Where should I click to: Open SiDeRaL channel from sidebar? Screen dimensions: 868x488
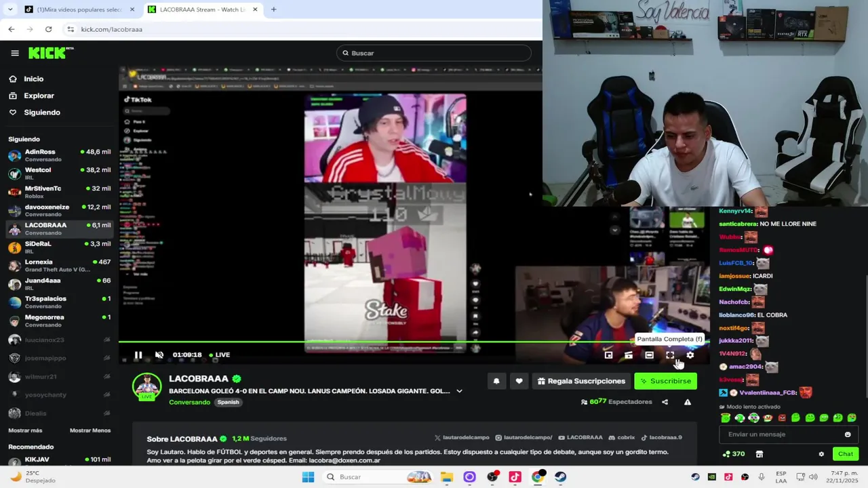click(x=60, y=247)
